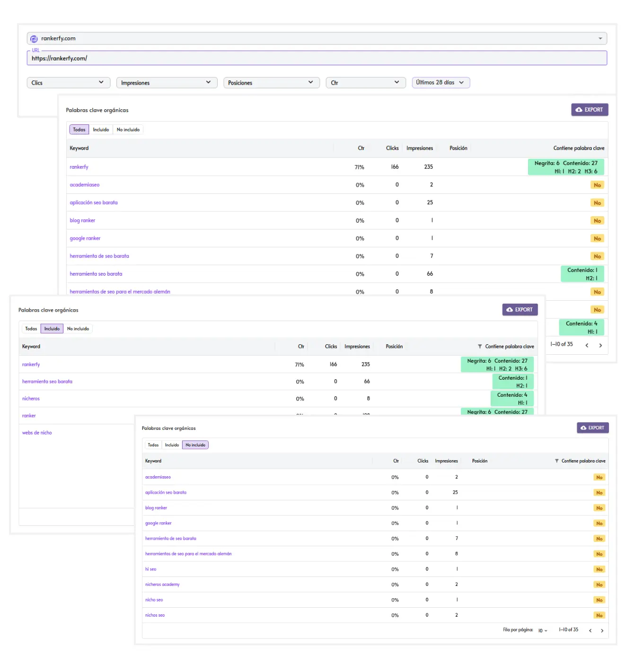634x672 pixels.
Task: Click EXPORT button in the bottom panel
Action: click(592, 428)
